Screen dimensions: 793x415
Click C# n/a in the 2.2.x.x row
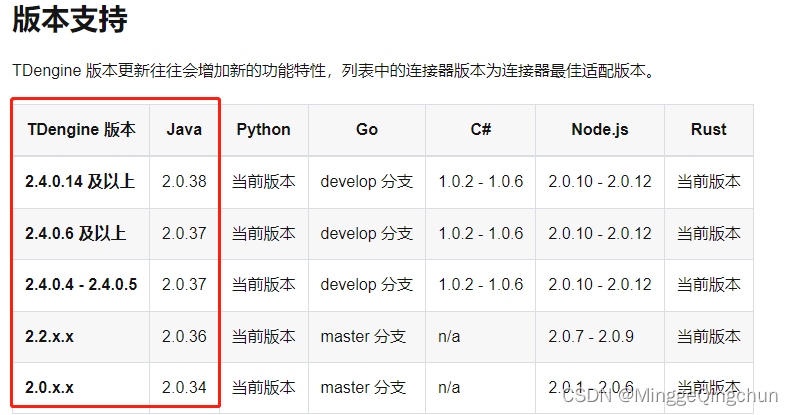[x=449, y=336]
